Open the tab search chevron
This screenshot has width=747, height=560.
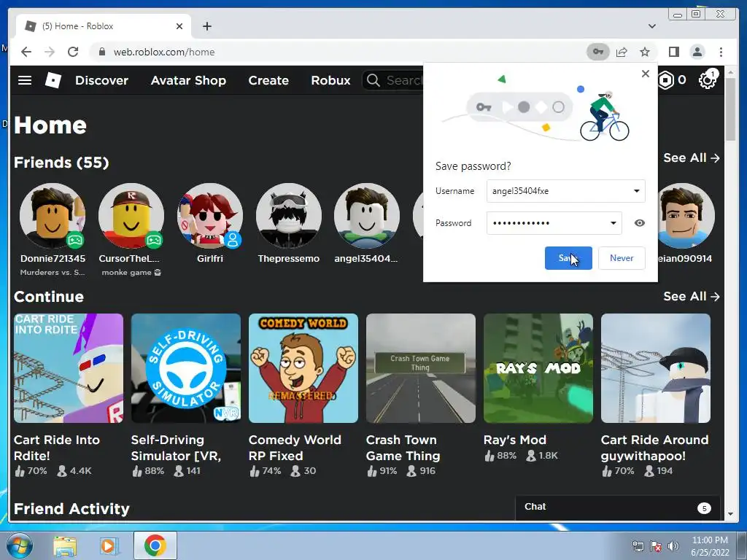coord(652,26)
